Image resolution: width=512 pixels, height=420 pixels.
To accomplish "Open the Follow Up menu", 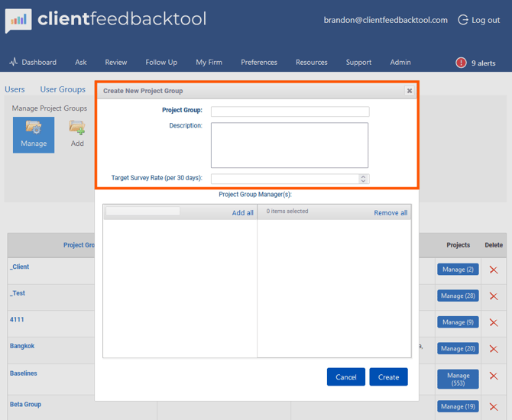I will coord(161,63).
